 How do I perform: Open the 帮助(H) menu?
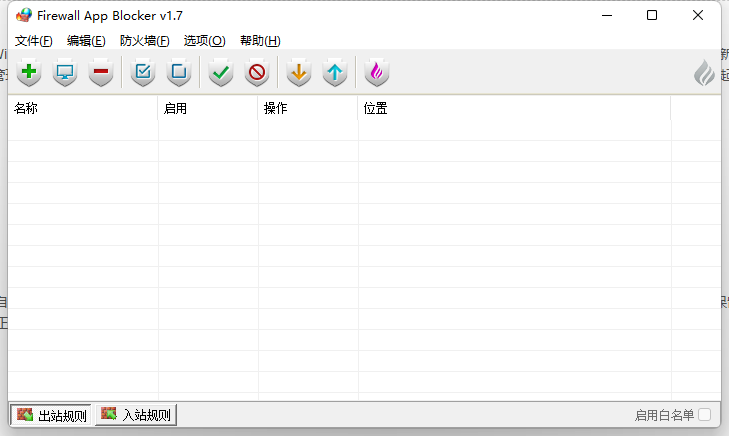tap(260, 41)
